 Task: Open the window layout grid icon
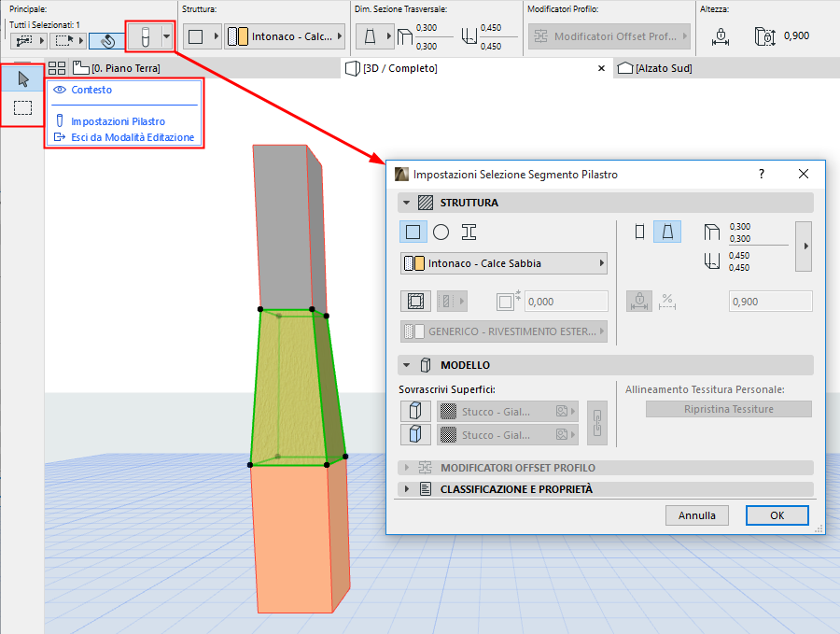coord(57,68)
